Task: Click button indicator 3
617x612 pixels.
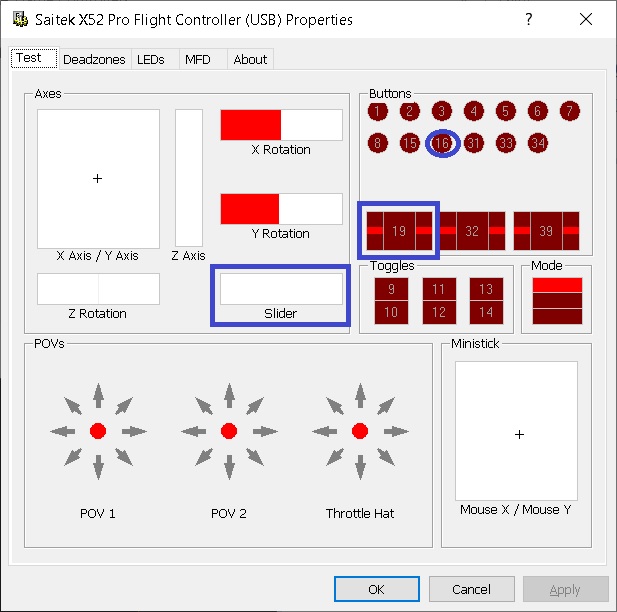Action: (442, 111)
